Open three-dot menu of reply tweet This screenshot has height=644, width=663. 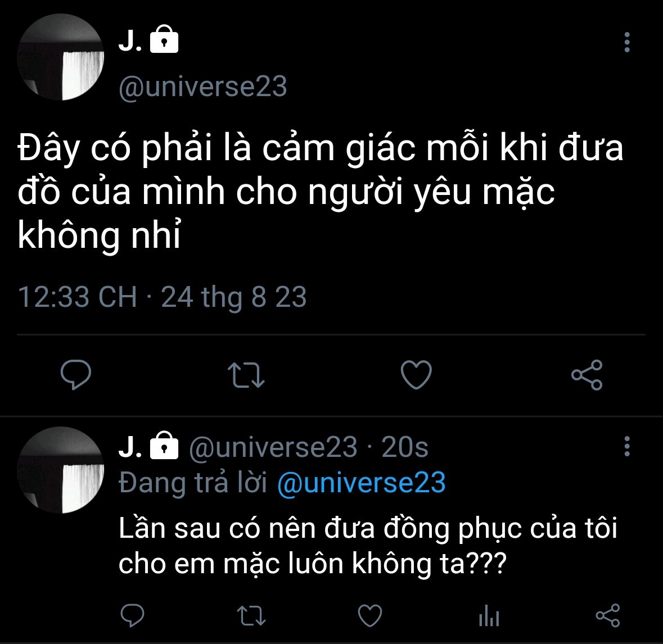click(x=627, y=446)
